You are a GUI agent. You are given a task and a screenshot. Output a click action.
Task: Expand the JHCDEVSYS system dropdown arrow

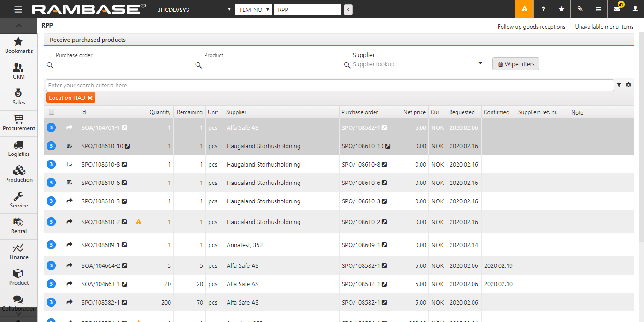click(229, 10)
